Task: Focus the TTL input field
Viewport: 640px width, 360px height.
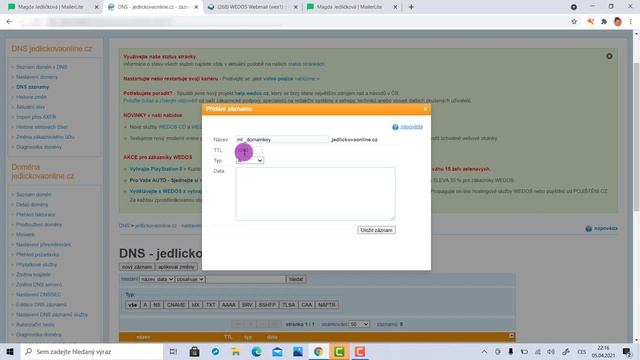Action: click(x=249, y=150)
